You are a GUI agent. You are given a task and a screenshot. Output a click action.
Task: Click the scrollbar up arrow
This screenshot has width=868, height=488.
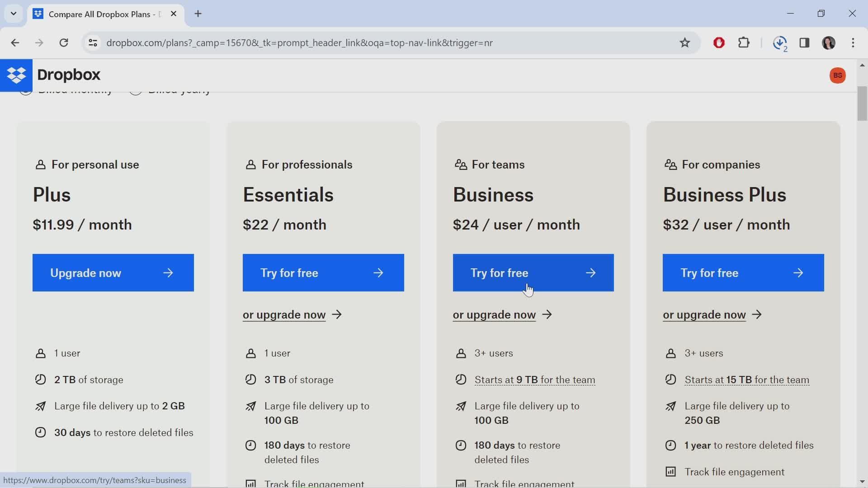[862, 65]
